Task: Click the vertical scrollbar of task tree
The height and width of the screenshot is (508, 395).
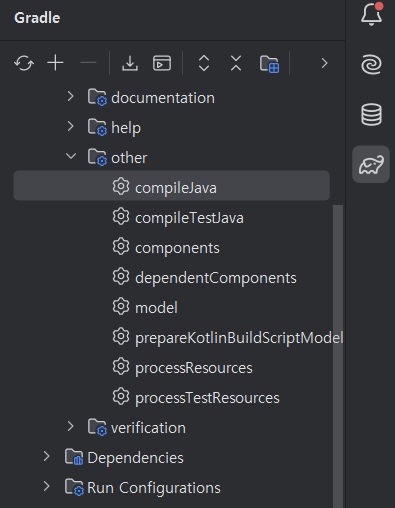Action: coord(338,356)
